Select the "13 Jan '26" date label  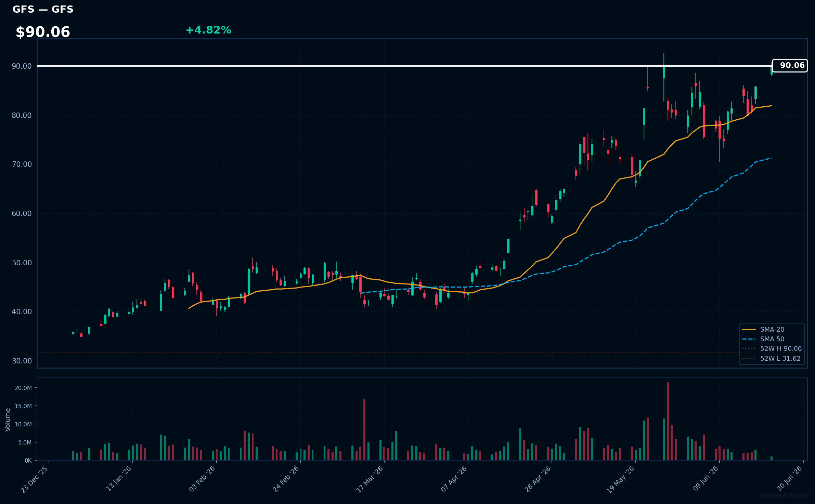click(119, 479)
